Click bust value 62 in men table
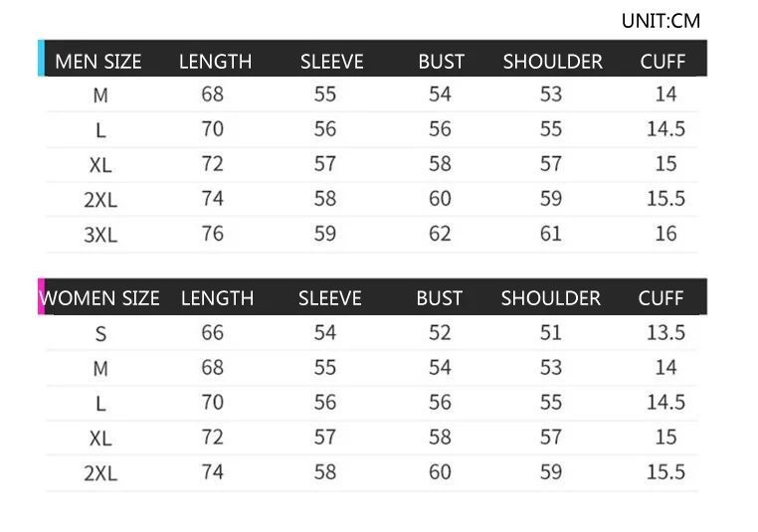This screenshot has width=758, height=532. 440,234
